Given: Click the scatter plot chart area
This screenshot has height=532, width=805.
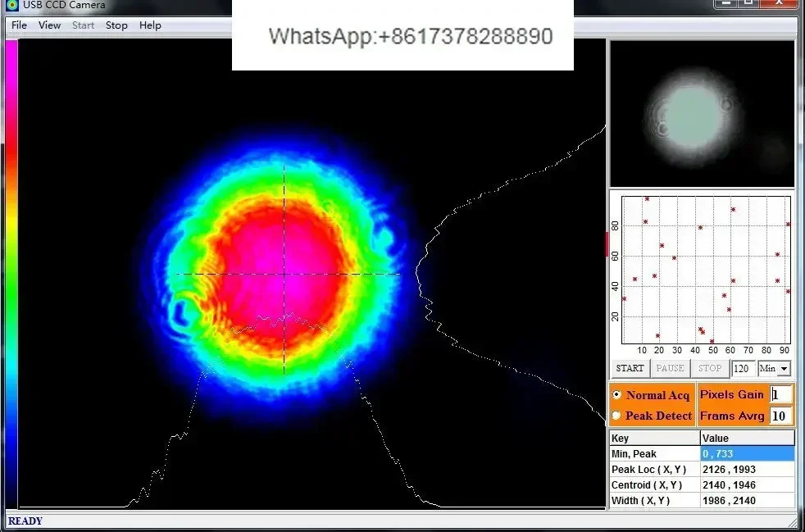Looking at the screenshot, I should pyautogui.click(x=706, y=271).
